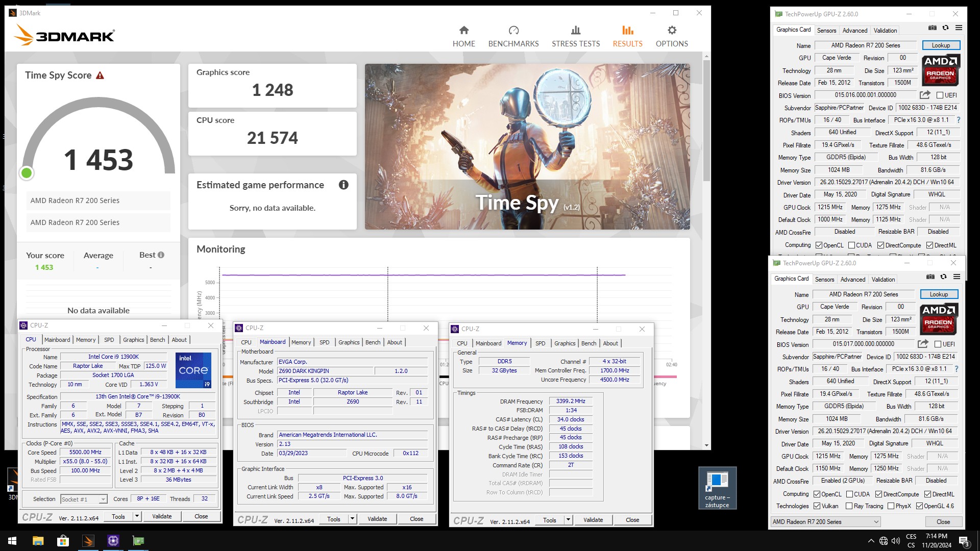Toggle OpenCL checkbox in upper GPU-Z

tap(819, 245)
